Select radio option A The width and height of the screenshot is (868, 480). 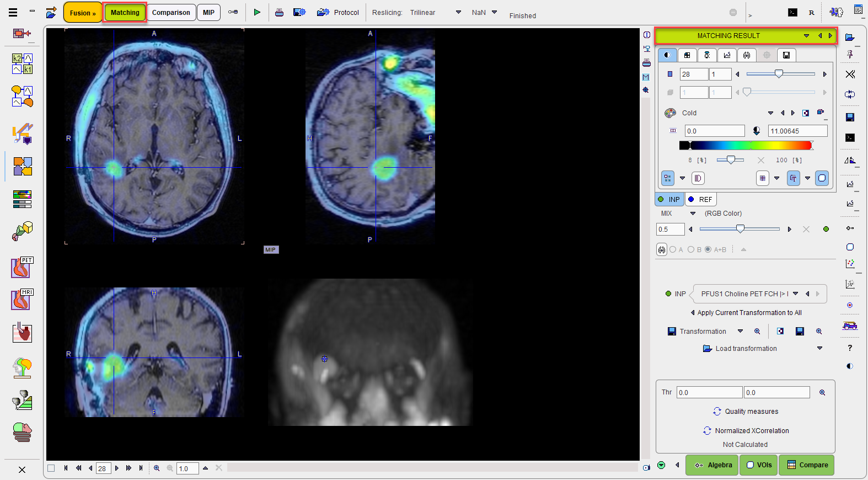(x=673, y=249)
